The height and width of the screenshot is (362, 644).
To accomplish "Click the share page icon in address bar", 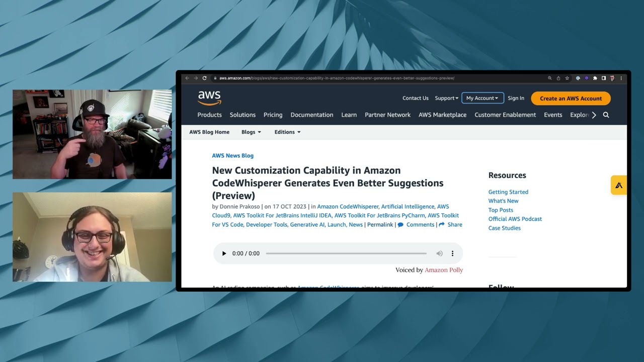I will (558, 78).
